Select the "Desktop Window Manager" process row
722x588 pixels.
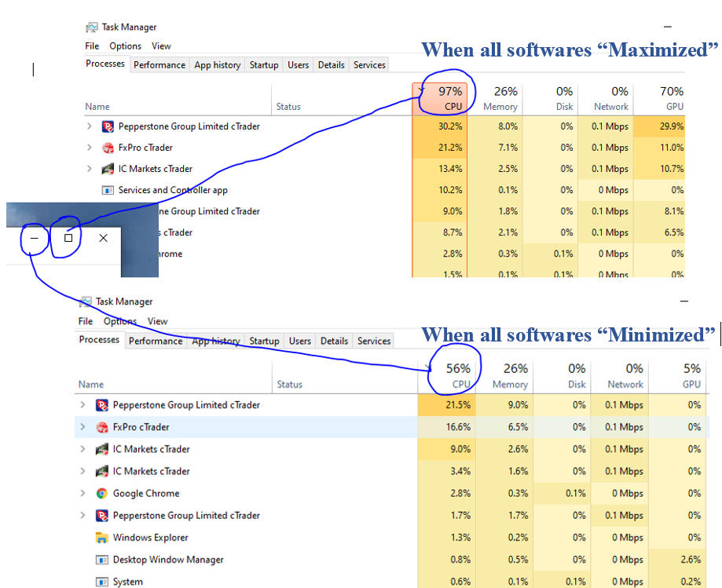click(x=390, y=560)
